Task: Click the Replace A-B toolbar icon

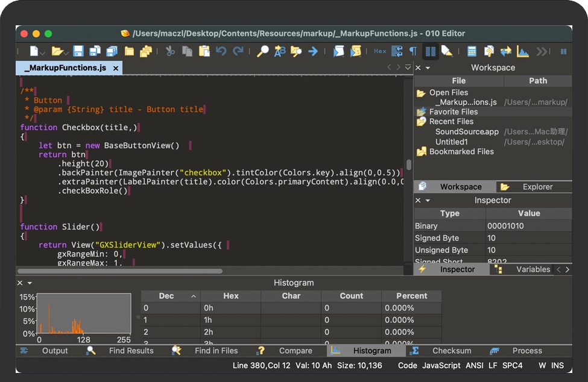Action: pos(280,51)
